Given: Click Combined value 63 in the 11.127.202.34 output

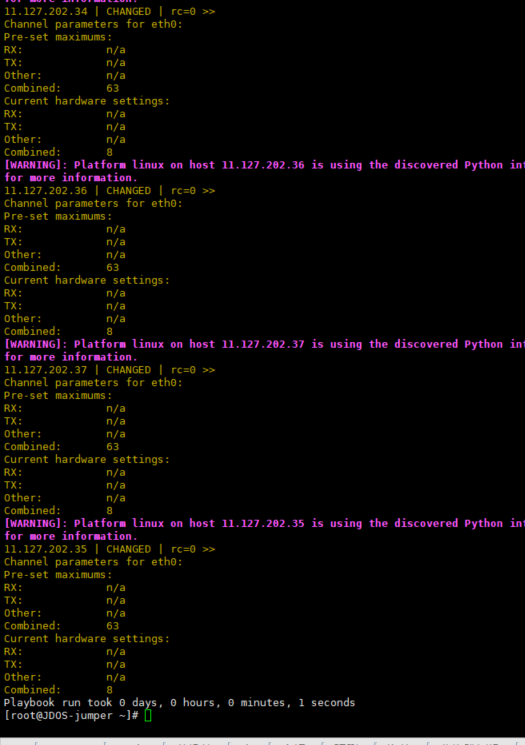Looking at the screenshot, I should click(113, 88).
